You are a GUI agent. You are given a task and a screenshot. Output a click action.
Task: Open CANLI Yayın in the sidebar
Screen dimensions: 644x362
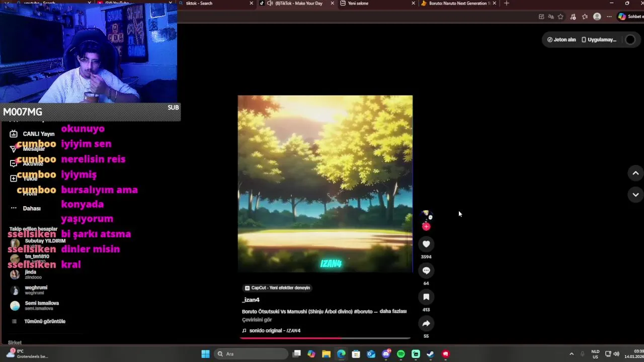pyautogui.click(x=32, y=134)
